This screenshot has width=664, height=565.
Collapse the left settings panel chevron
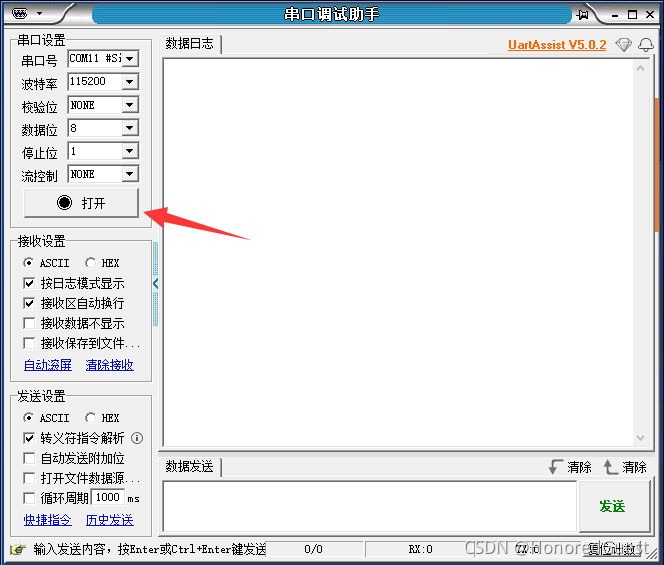point(155,283)
